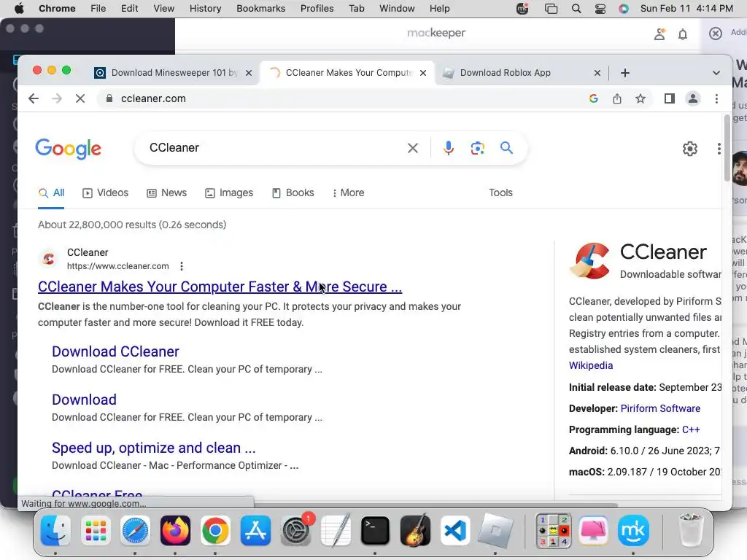Close the Download Minesweeper 101 tab
747x560 pixels.
pos(249,73)
